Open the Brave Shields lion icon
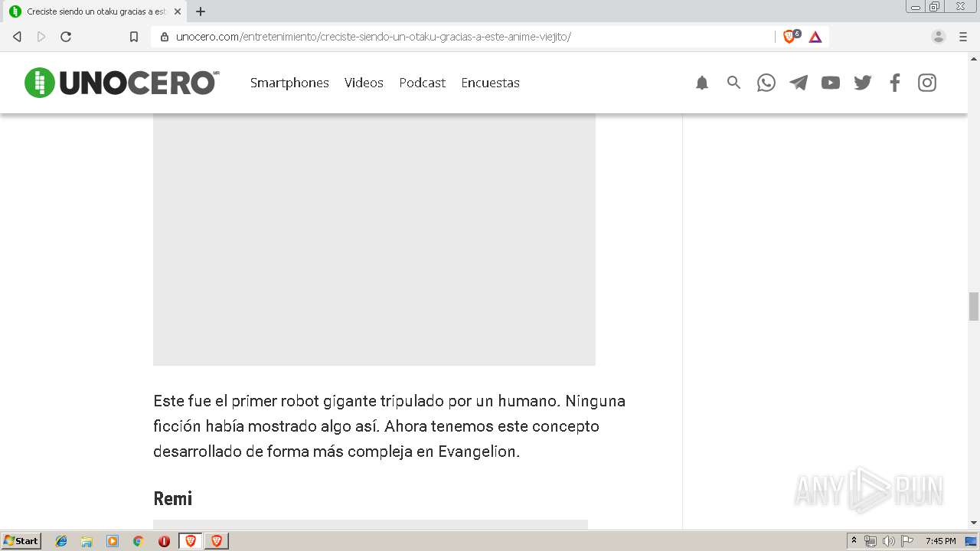This screenshot has height=551, width=980. [790, 37]
